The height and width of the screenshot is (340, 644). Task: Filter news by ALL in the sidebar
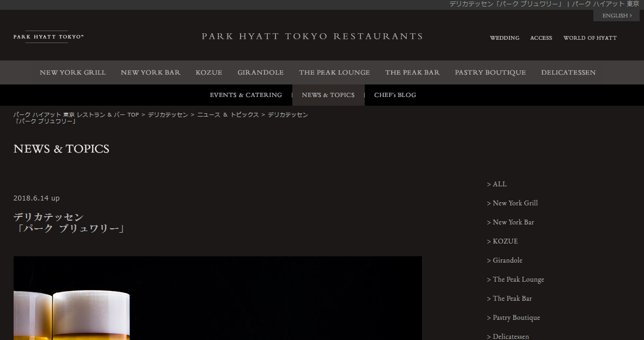point(496,184)
